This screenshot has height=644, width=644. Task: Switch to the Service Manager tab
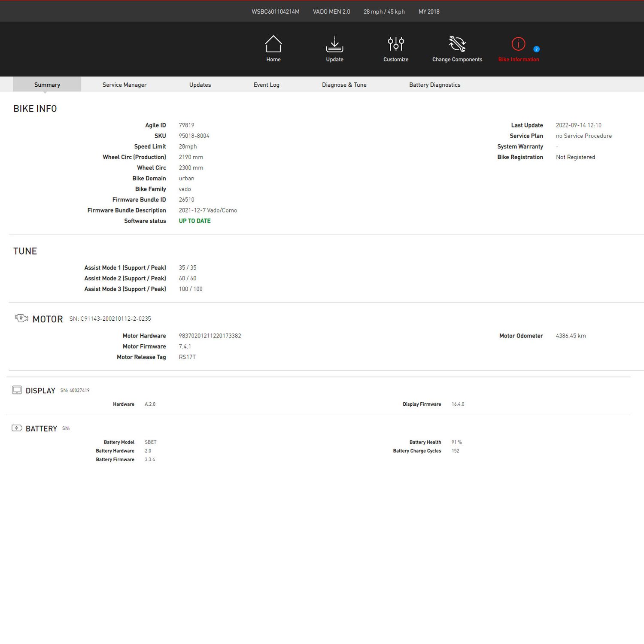(125, 85)
